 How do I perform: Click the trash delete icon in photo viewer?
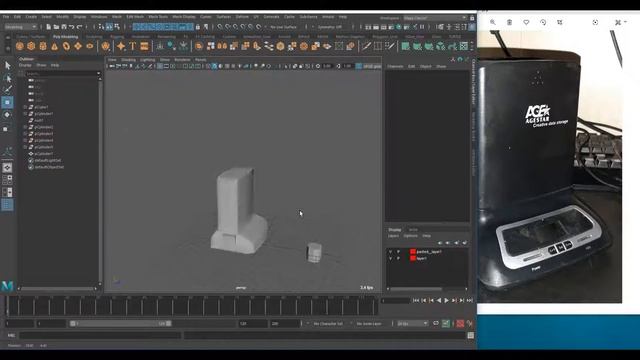(509, 22)
